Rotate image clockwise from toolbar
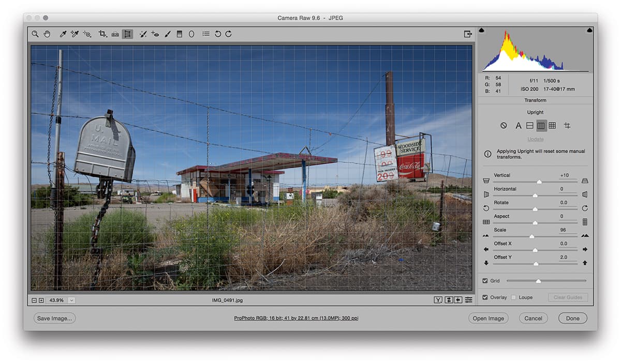Image resolution: width=621 pixels, height=364 pixels. (x=228, y=34)
